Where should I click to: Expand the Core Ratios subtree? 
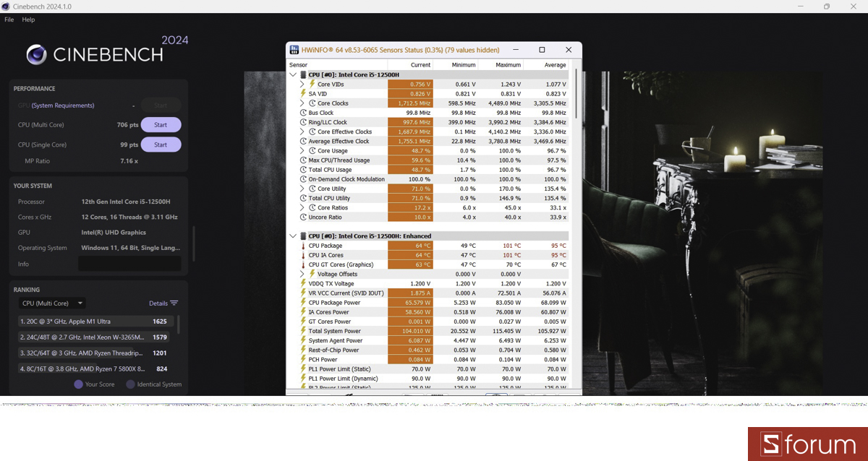point(302,207)
